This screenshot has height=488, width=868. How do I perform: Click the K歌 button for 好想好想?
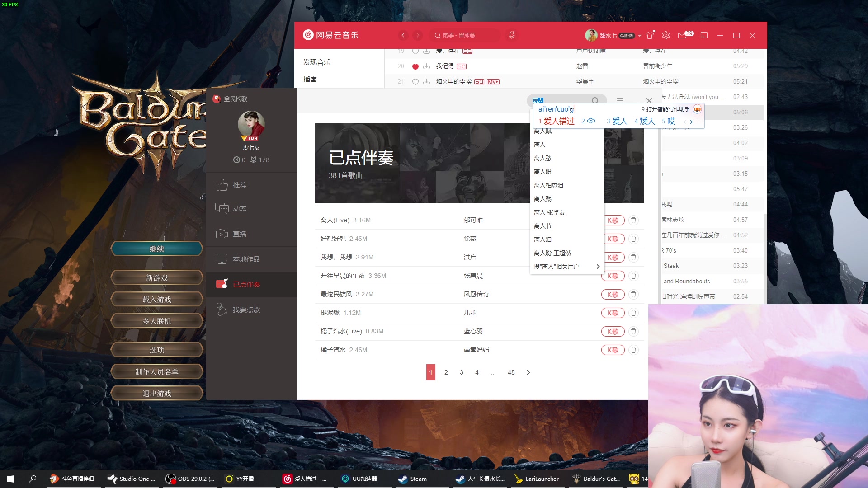pyautogui.click(x=613, y=238)
